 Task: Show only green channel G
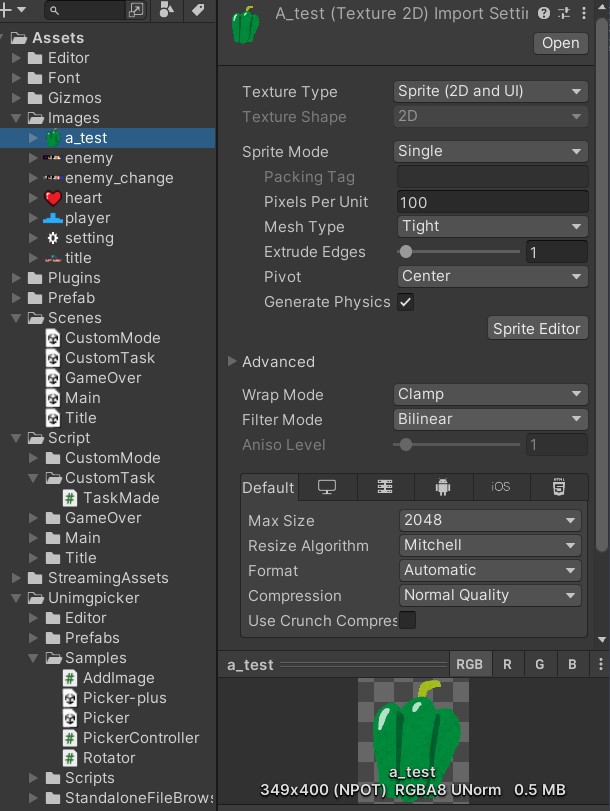click(x=540, y=665)
